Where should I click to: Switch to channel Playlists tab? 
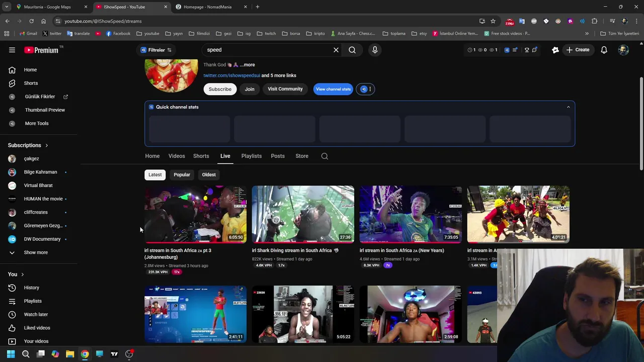[252, 156]
